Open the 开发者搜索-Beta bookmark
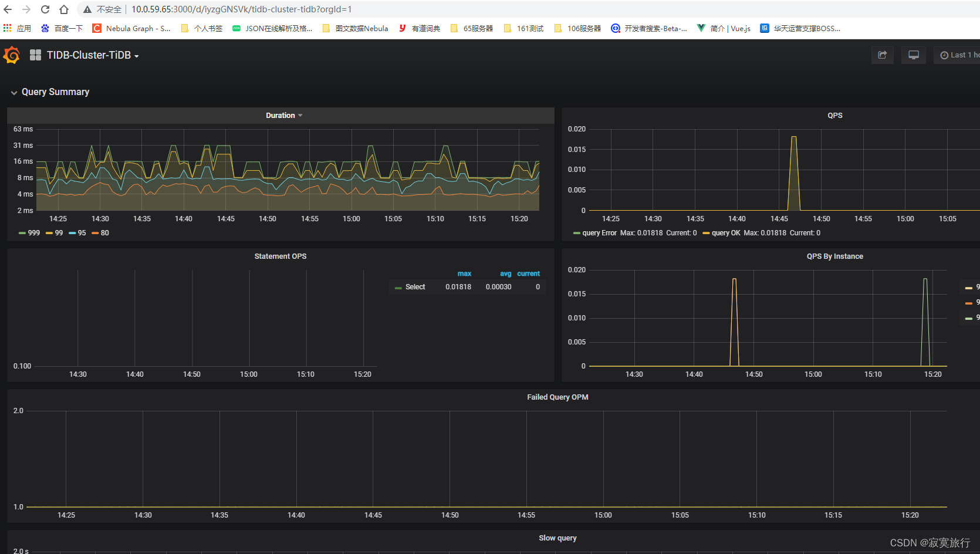The image size is (980, 554). (x=649, y=28)
